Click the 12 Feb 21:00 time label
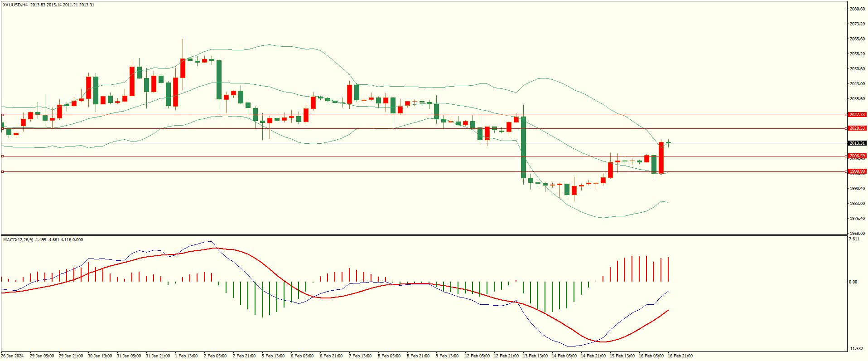 tap(506, 356)
